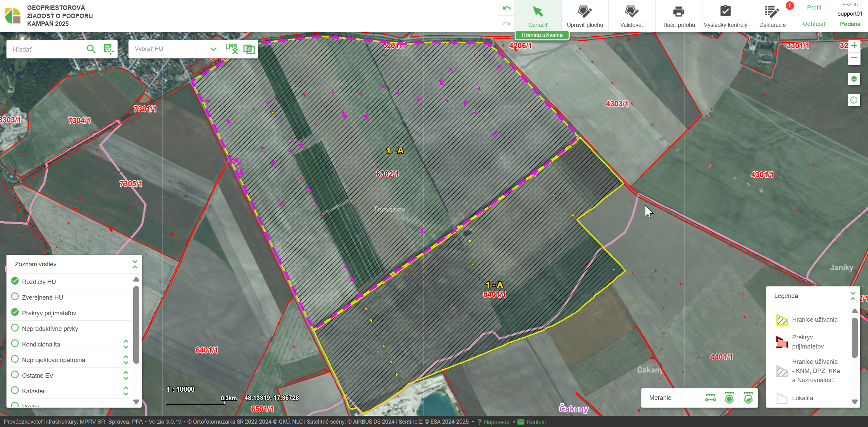
Task: Disable the Rozdiely HU layer
Action: point(15,281)
